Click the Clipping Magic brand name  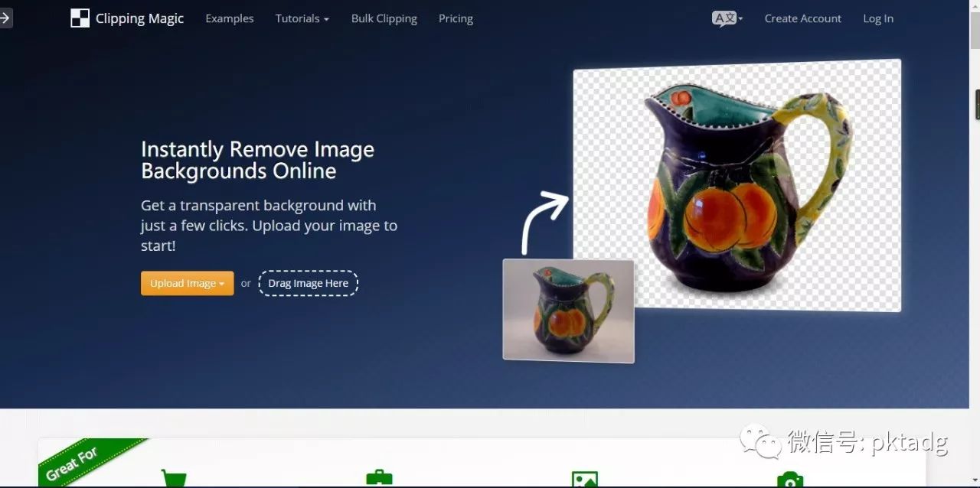[x=140, y=18]
